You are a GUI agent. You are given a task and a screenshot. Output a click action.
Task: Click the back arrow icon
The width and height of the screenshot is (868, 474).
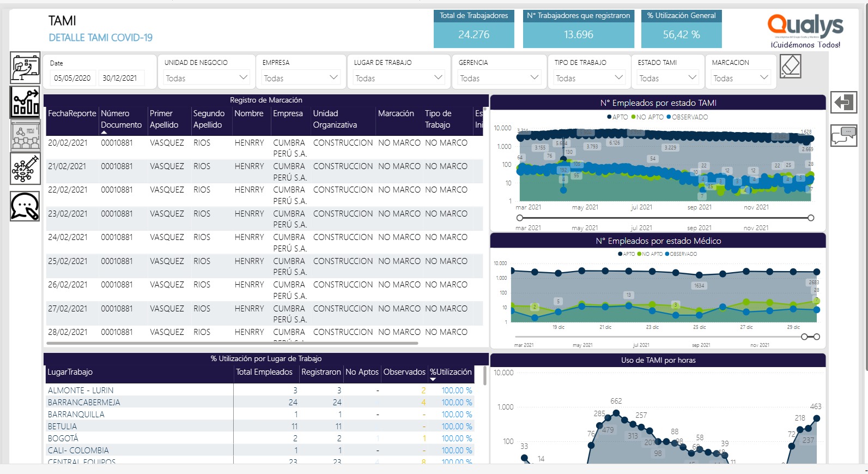(x=843, y=102)
